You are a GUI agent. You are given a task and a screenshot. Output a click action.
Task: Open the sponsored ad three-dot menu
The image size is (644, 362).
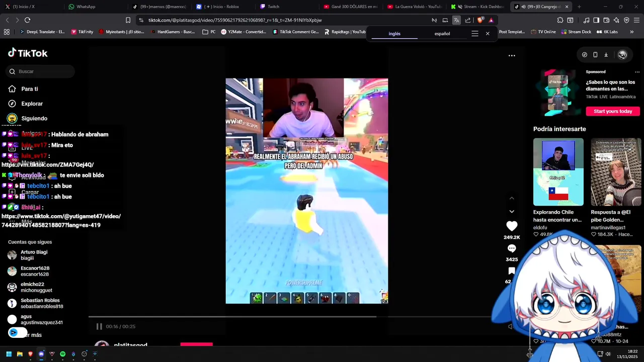pyautogui.click(x=637, y=72)
